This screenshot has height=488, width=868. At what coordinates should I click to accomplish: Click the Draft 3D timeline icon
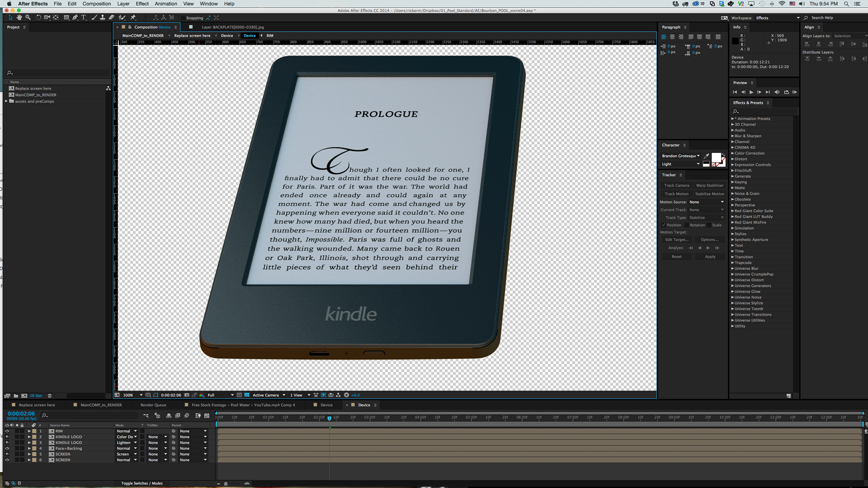point(157,415)
